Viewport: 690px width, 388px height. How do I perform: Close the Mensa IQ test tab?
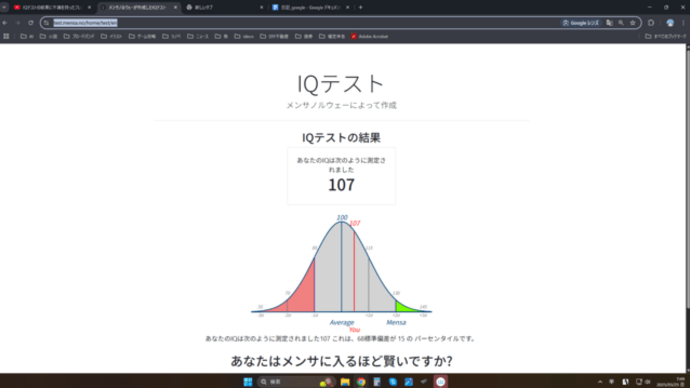click(175, 7)
